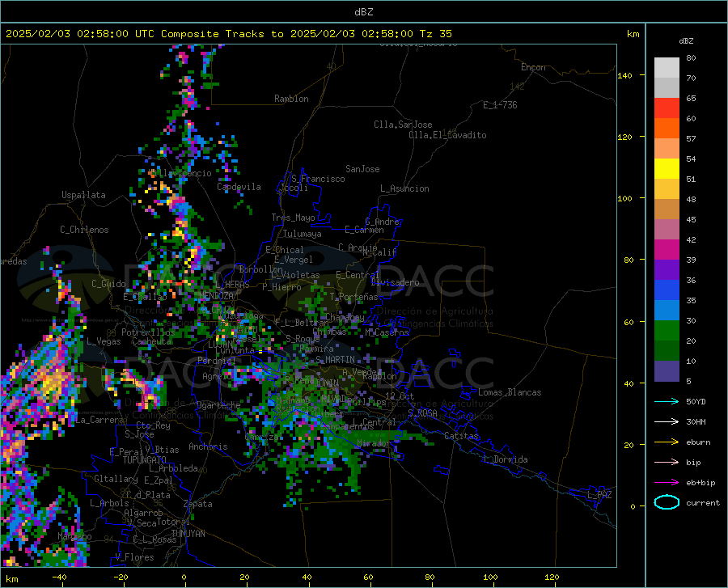Click the Clla.SanJose map label
This screenshot has height=588, width=728.
pyautogui.click(x=403, y=125)
